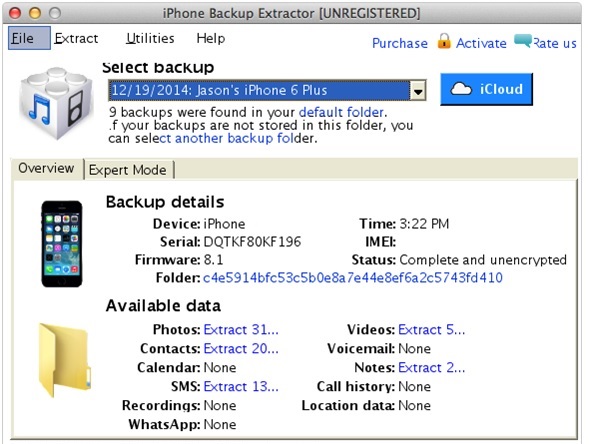Click the Firmware value 8.1
The image size is (589, 444).
click(213, 260)
